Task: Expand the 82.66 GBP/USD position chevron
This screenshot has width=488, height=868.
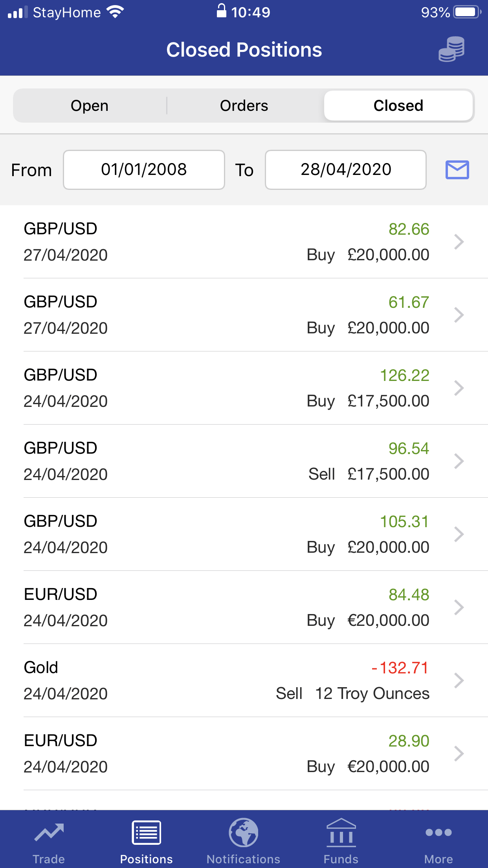Action: pos(459,242)
